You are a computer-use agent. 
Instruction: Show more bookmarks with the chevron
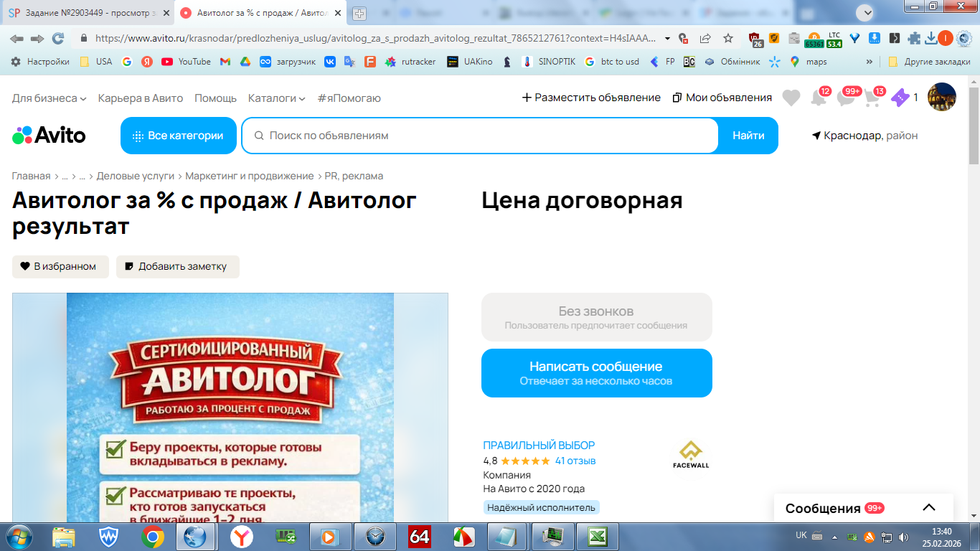(x=870, y=62)
